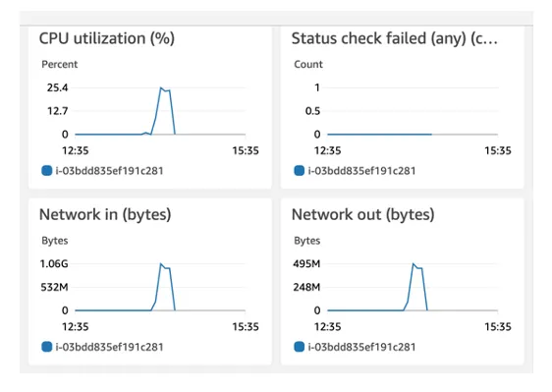
Task: Click the 25.4 axis label in CPU chart
Action: pyautogui.click(x=57, y=87)
